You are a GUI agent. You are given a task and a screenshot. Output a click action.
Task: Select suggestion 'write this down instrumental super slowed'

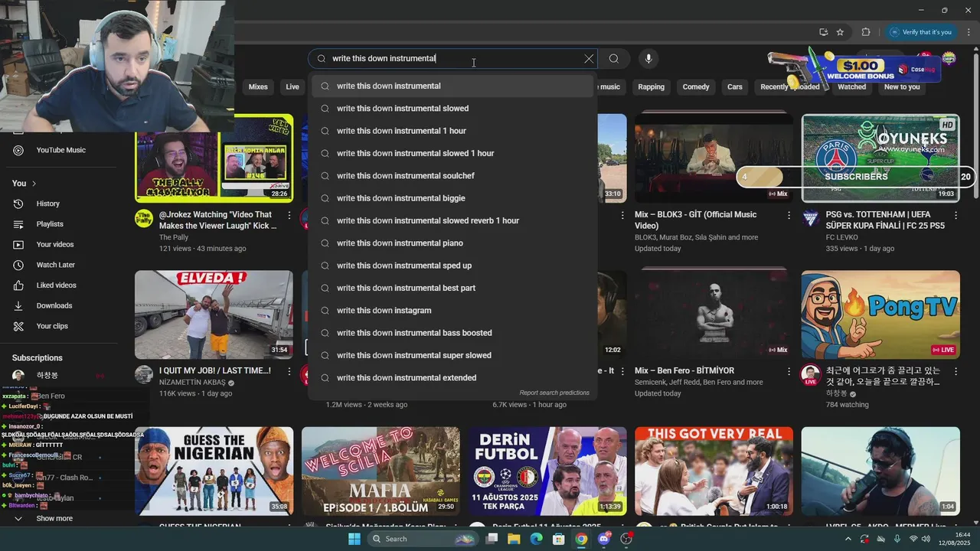(452, 355)
